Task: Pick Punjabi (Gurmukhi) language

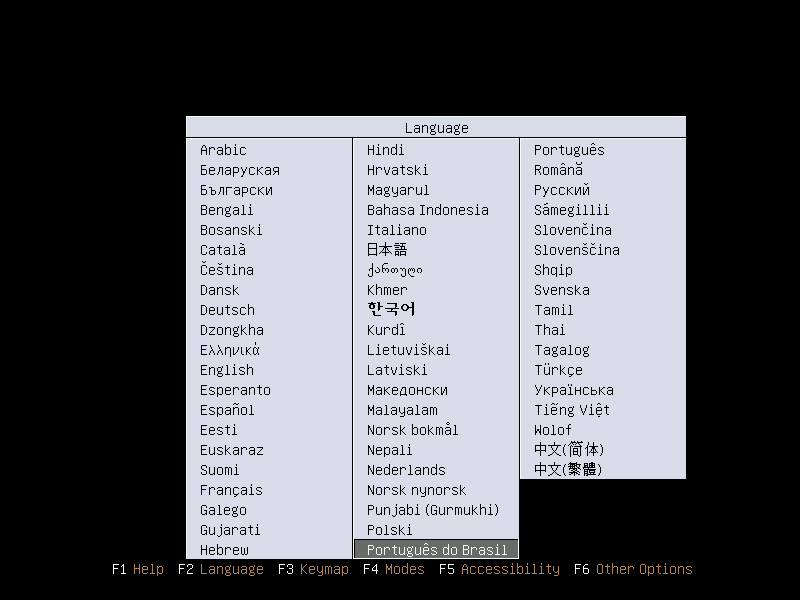Action: tap(433, 510)
